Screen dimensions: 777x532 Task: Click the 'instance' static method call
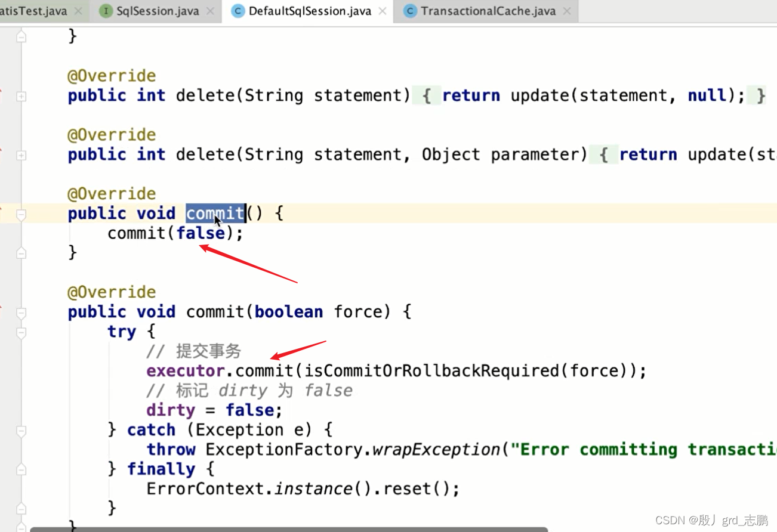click(x=314, y=489)
